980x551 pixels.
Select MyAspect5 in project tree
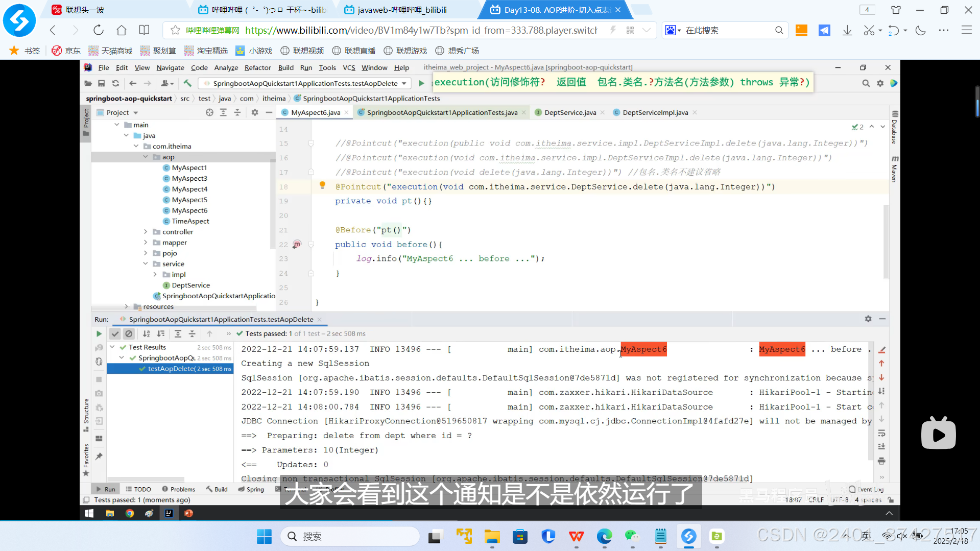189,200
